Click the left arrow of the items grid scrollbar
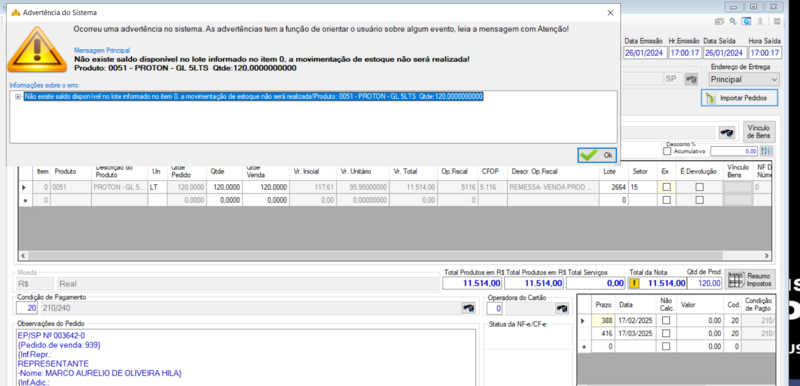This screenshot has width=800, height=386. point(23,255)
